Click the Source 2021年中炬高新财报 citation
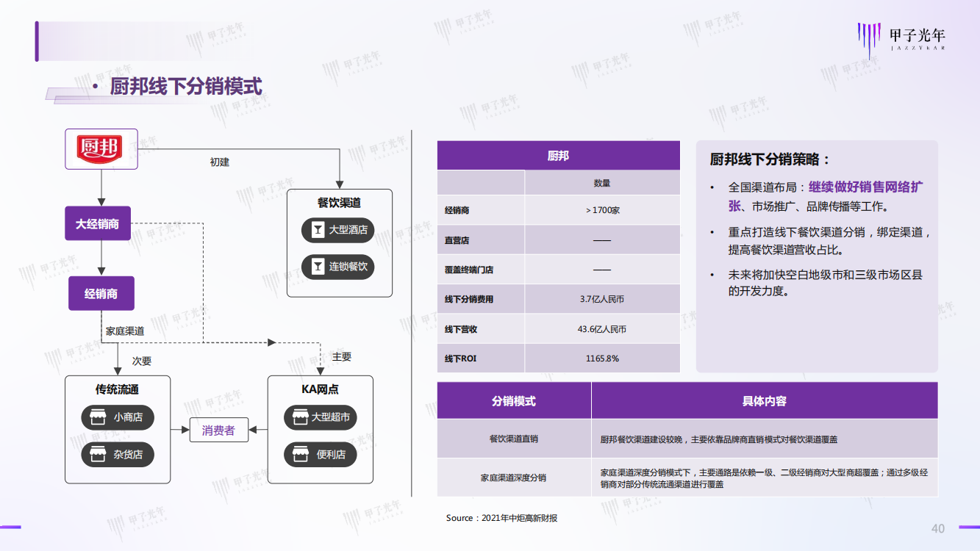 coord(501,518)
